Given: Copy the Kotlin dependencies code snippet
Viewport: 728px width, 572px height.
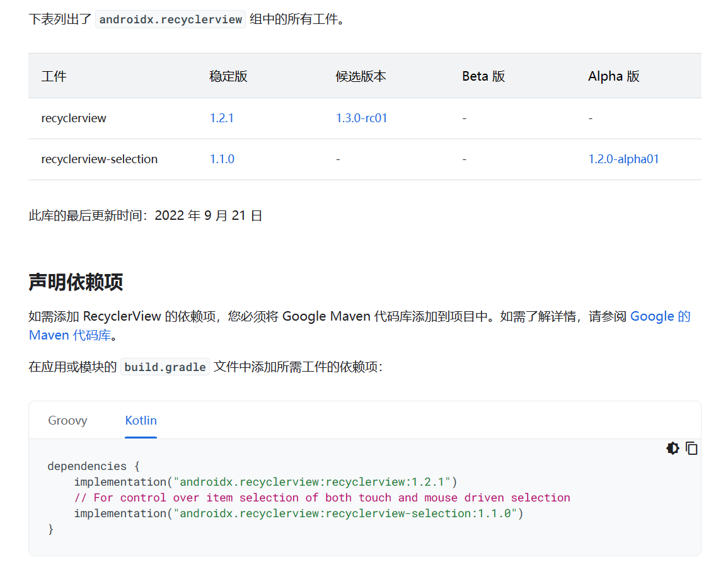Looking at the screenshot, I should pyautogui.click(x=691, y=449).
